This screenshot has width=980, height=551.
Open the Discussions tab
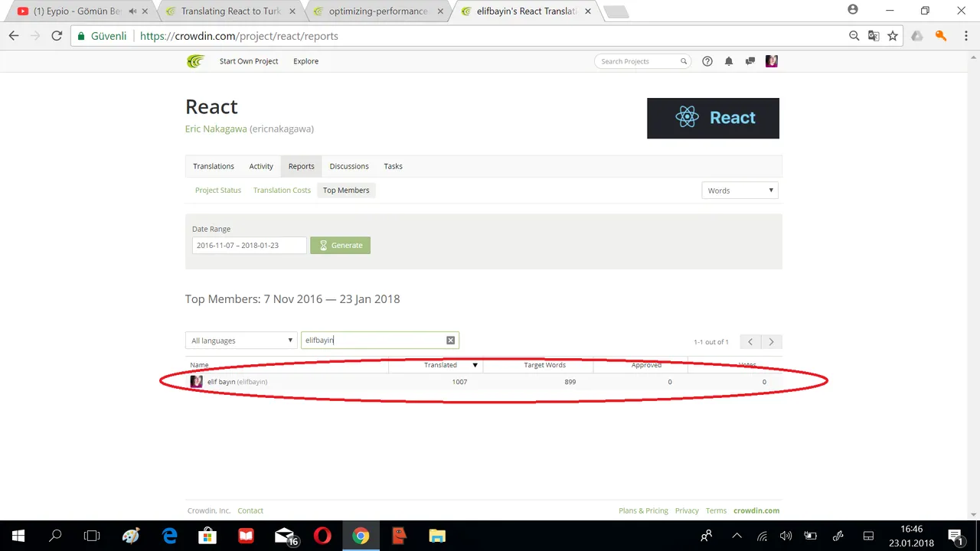pyautogui.click(x=349, y=166)
